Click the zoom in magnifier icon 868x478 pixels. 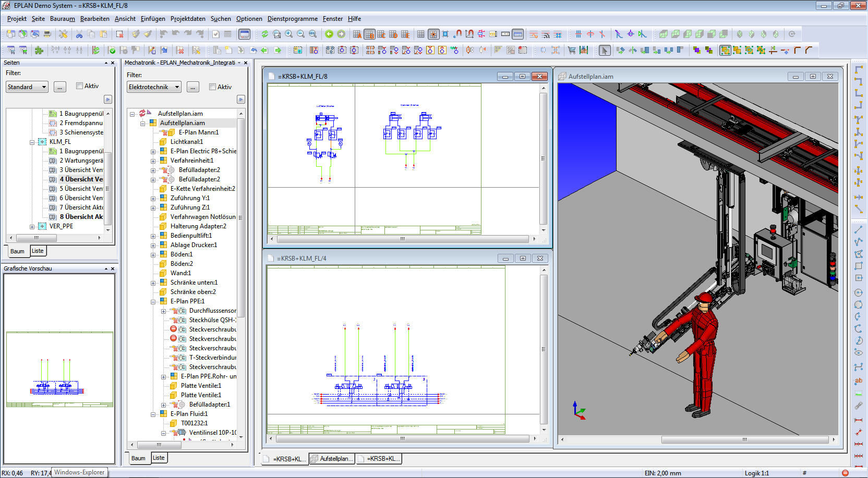tap(288, 34)
